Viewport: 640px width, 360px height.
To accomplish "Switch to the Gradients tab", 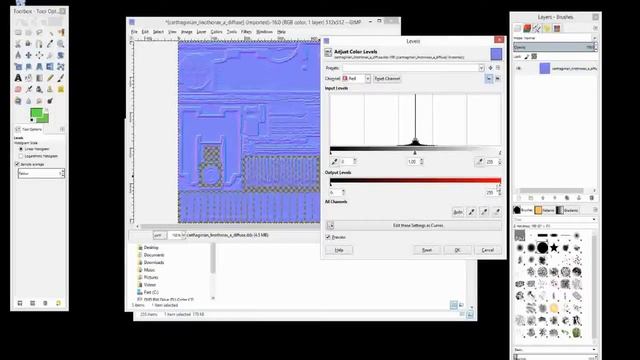I will coord(567,210).
